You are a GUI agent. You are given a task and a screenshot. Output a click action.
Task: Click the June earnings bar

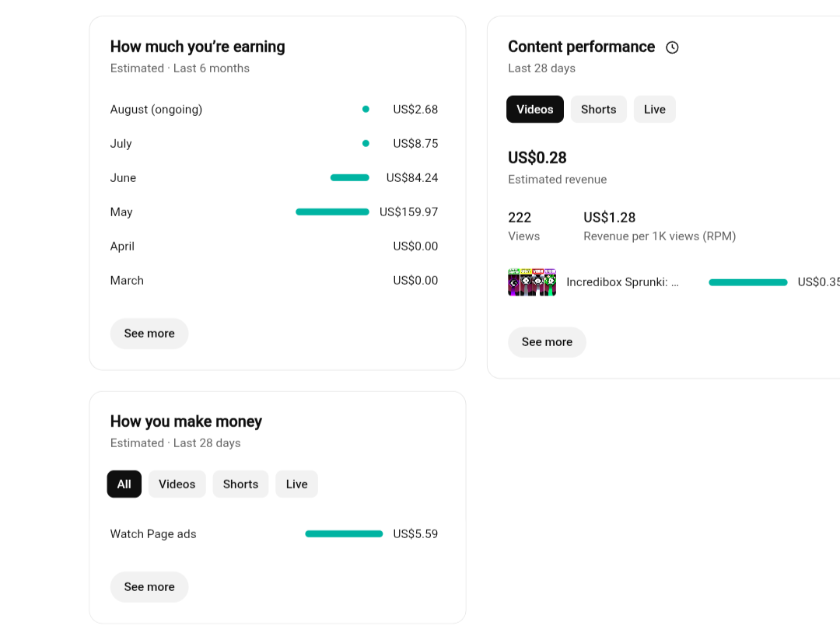point(350,178)
